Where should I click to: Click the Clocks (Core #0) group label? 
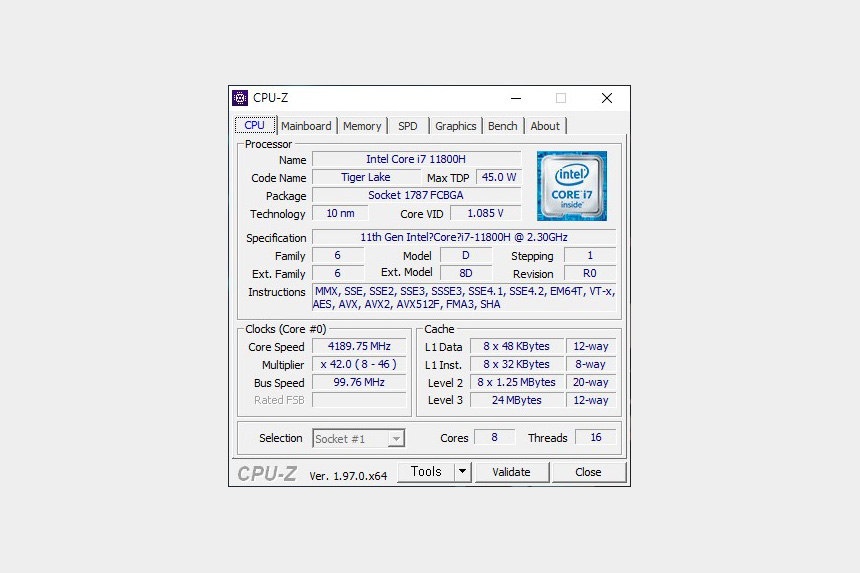[x=285, y=329]
